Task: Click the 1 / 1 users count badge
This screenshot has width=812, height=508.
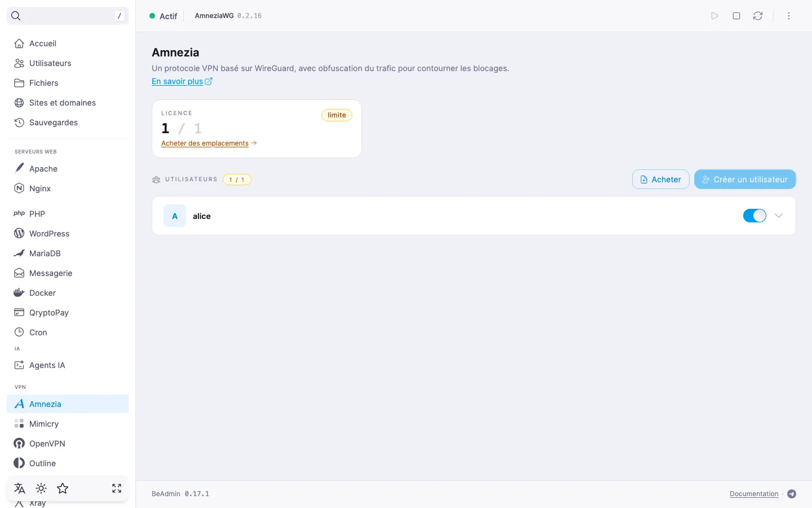Action: 237,179
